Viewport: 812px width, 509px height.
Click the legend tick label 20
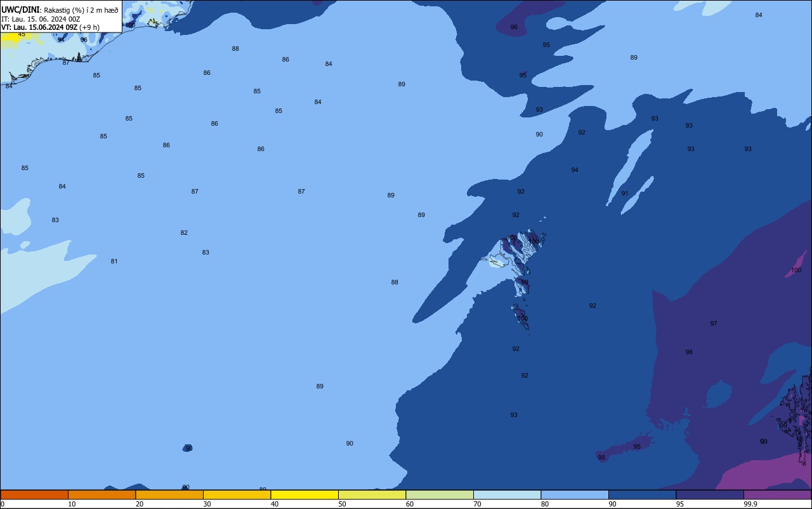[x=140, y=504]
